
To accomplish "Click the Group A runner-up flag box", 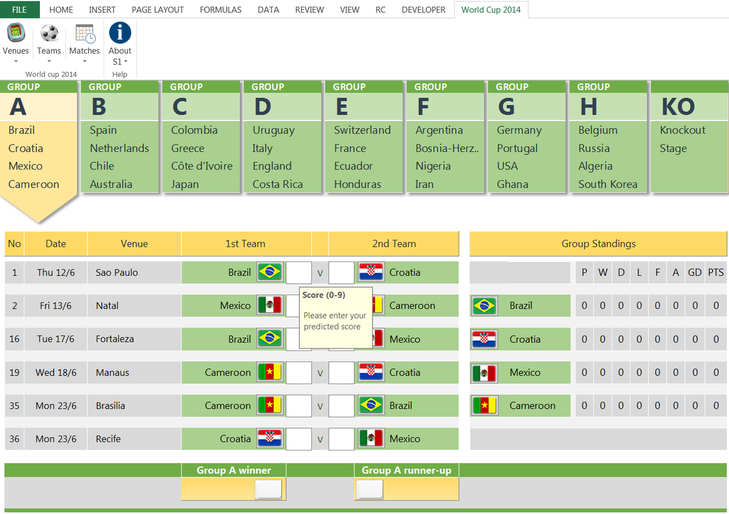I will pyautogui.click(x=371, y=489).
